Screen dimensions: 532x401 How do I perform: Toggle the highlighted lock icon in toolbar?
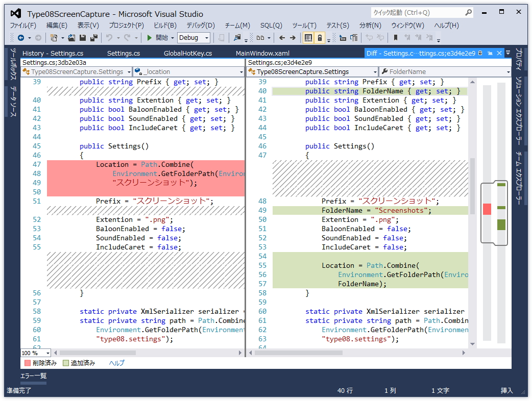(320, 38)
